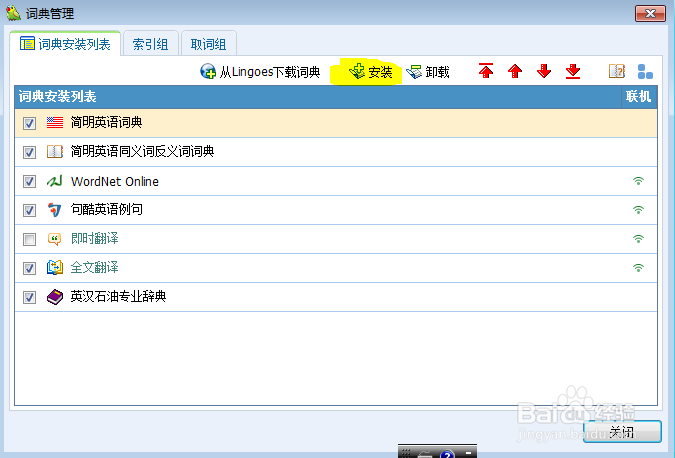Click the purple book icon of 英汉石油专业辞典

pos(55,297)
